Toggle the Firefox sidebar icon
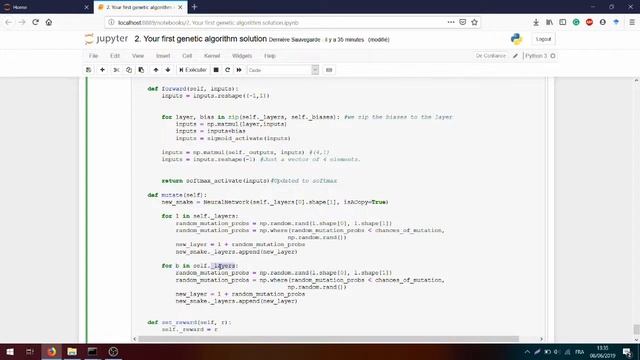 pos(563,22)
